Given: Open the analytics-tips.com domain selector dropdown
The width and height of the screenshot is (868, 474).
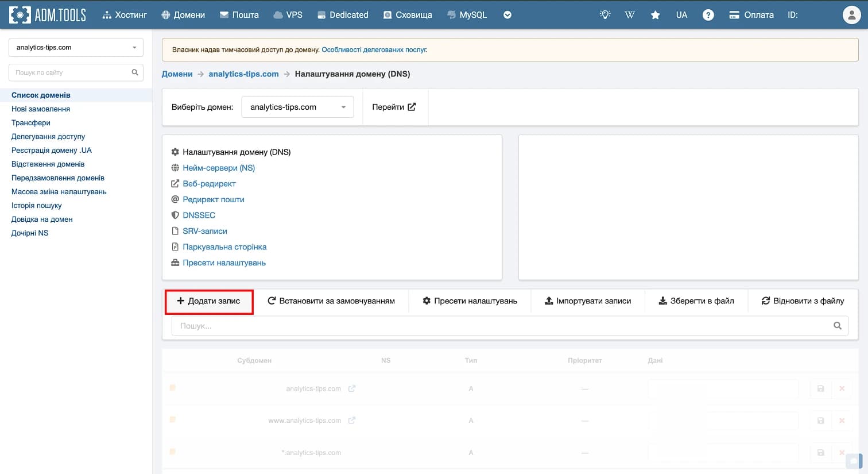Looking at the screenshot, I should [75, 47].
